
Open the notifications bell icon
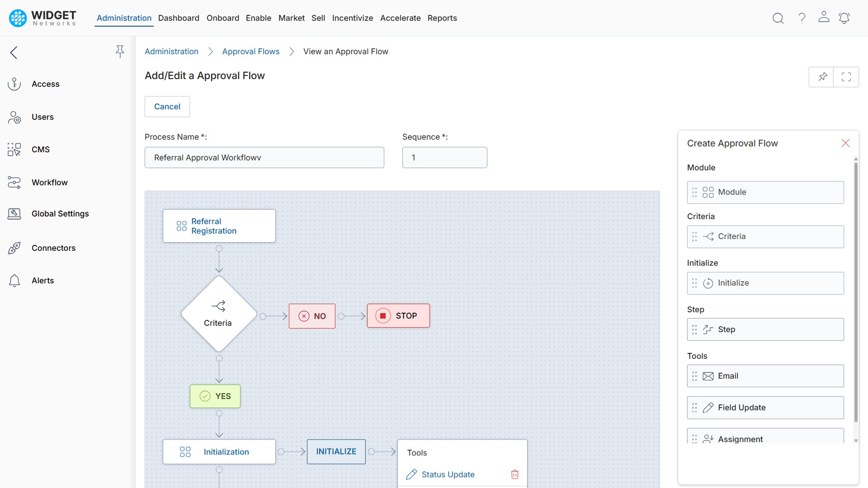tap(844, 18)
